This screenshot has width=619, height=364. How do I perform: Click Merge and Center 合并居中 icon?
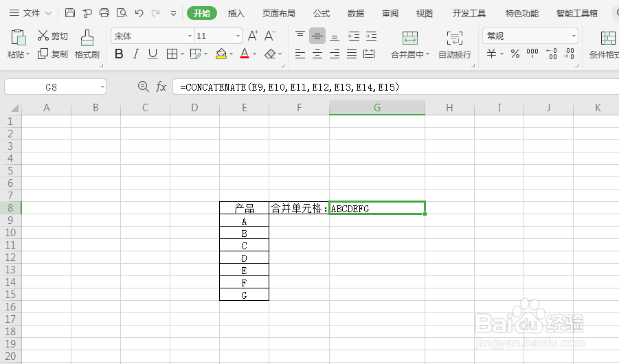[x=409, y=38]
